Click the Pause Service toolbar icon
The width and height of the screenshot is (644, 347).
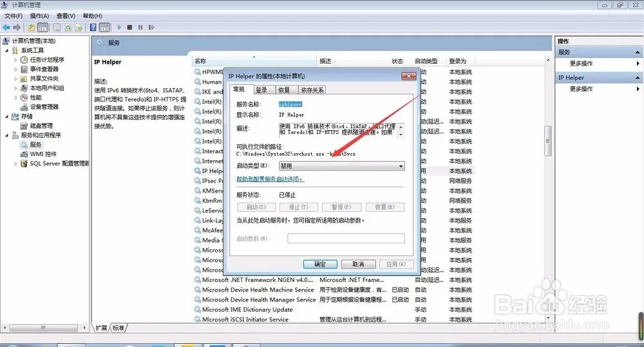coord(140,28)
